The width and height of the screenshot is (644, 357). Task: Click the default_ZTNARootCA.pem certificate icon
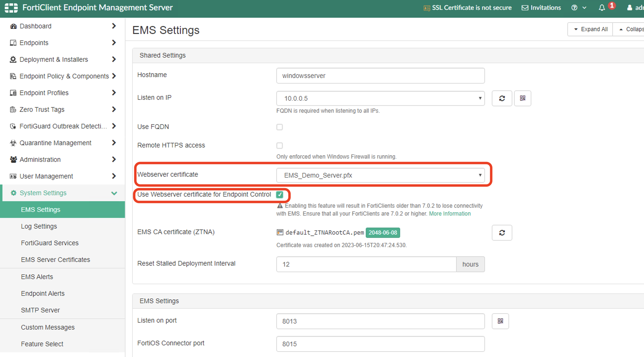coord(280,233)
